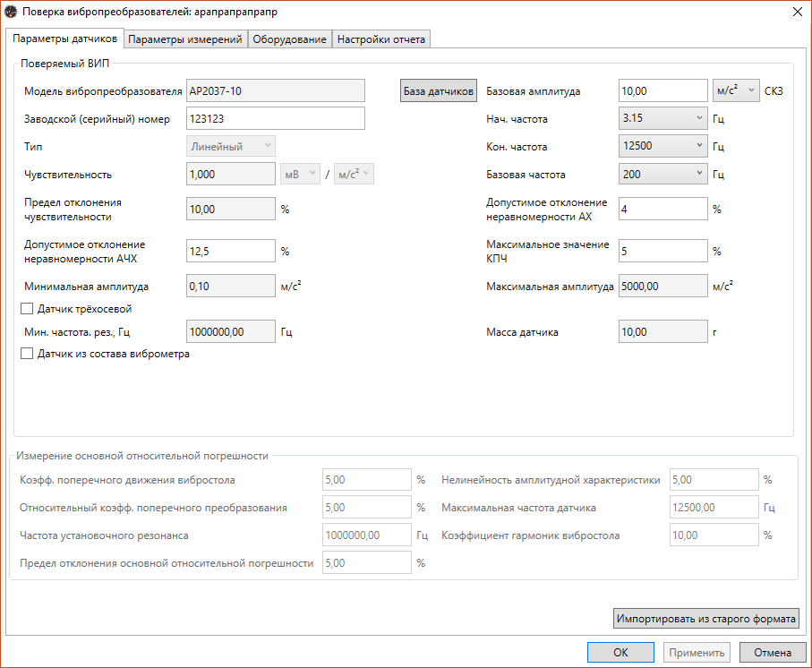812x668 pixels.
Task: Click the 'Максимальное значение КПЧ' field
Action: pyautogui.click(x=662, y=251)
